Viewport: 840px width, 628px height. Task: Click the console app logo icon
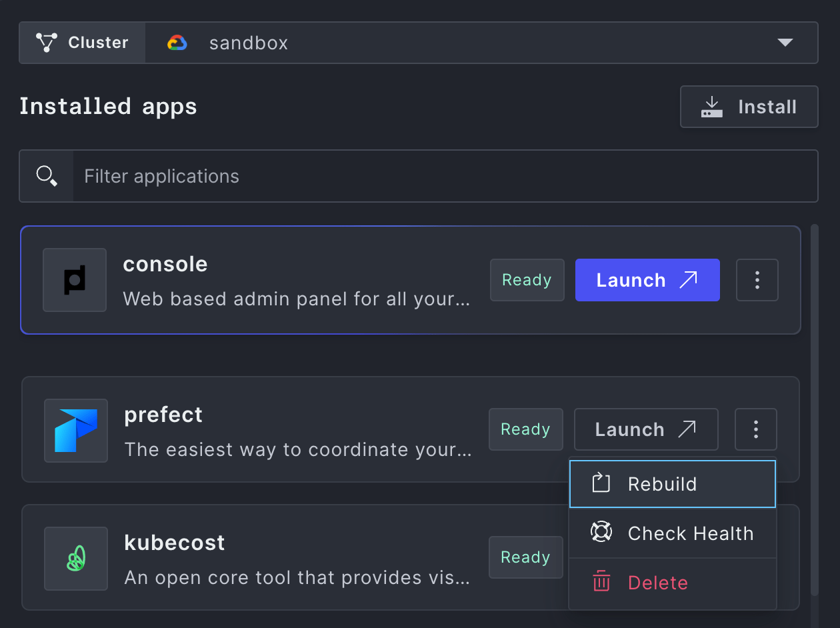(75, 280)
